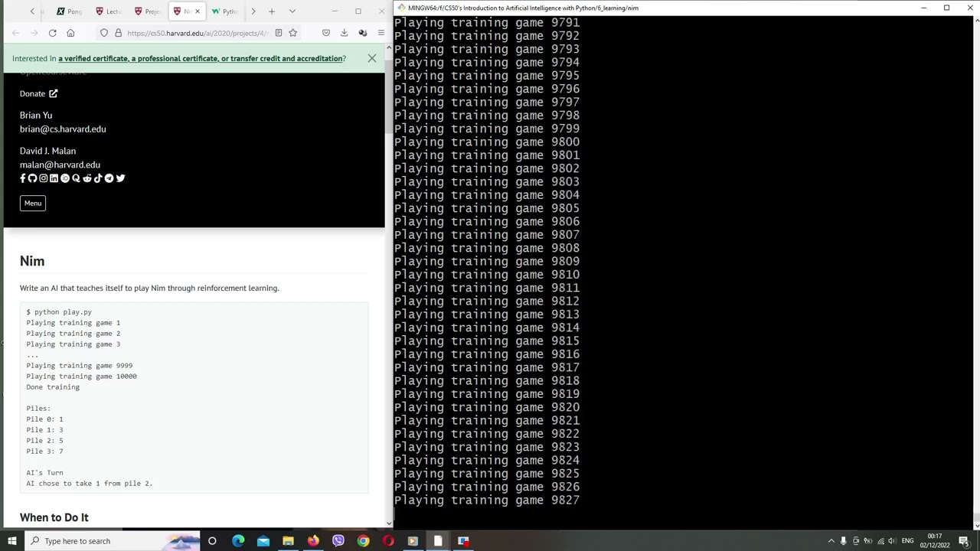Open the ENG language selector
Viewport: 980px width, 551px height.
click(907, 541)
